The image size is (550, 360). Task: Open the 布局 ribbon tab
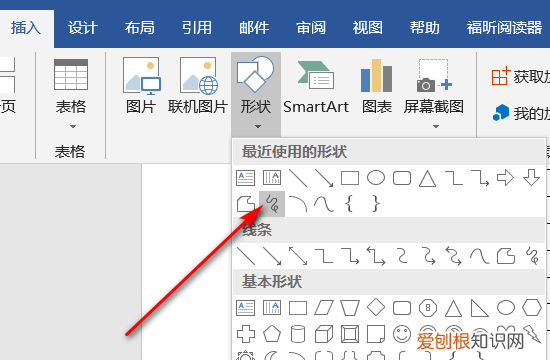(140, 28)
